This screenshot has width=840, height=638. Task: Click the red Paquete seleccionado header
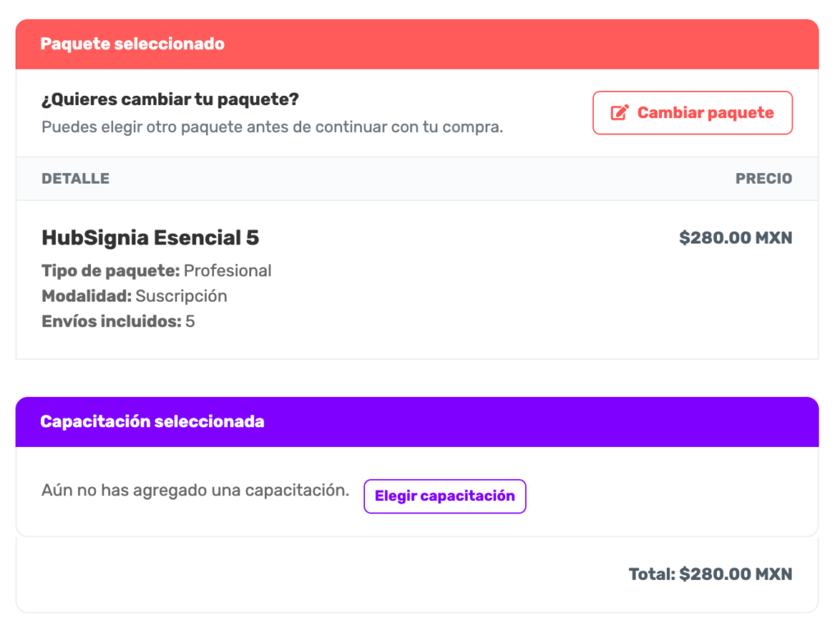[x=417, y=44]
